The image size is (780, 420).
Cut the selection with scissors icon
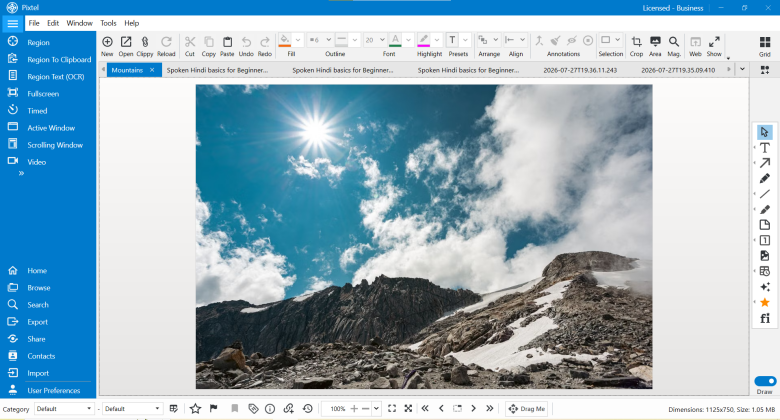tap(190, 46)
